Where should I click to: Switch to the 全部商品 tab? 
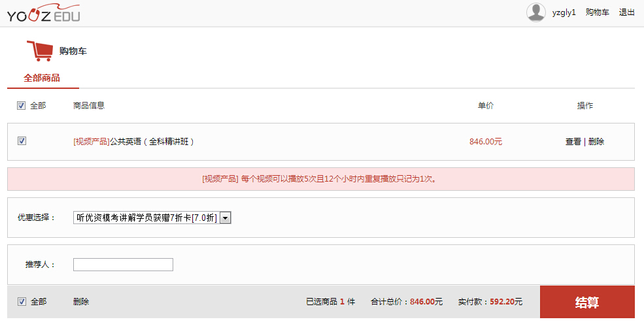[x=42, y=78]
